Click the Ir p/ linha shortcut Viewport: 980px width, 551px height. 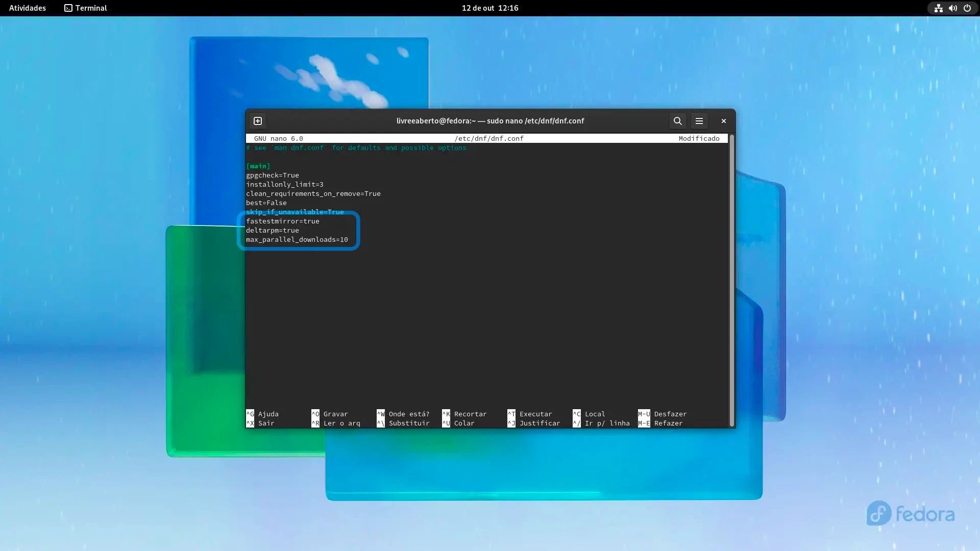pyautogui.click(x=607, y=423)
